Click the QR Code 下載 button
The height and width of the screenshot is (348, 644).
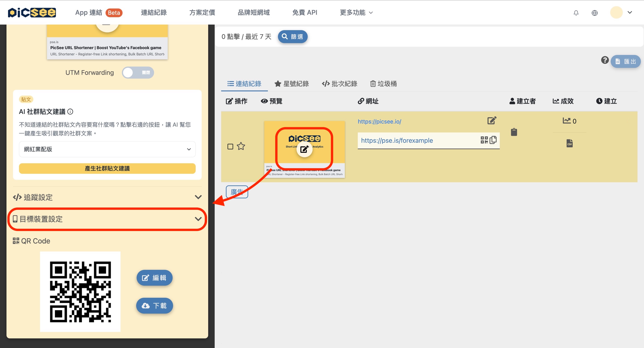(155, 306)
